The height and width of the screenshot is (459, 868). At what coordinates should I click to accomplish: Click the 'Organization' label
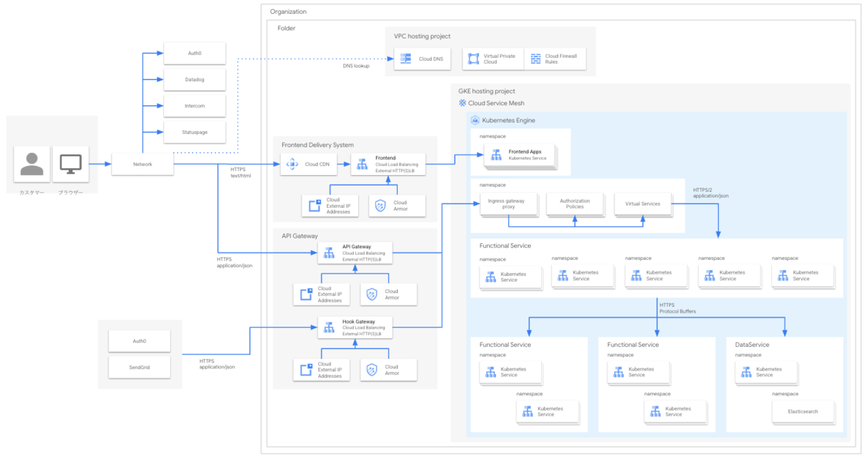point(288,12)
